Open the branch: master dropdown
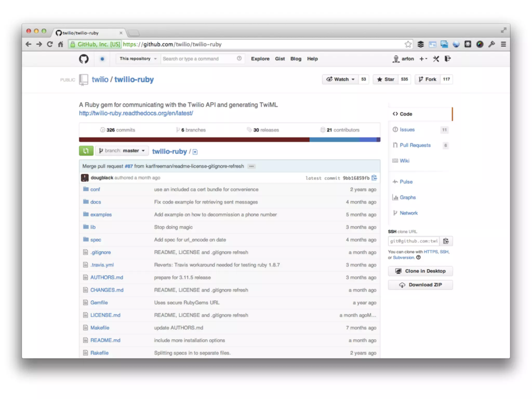 [x=122, y=151]
